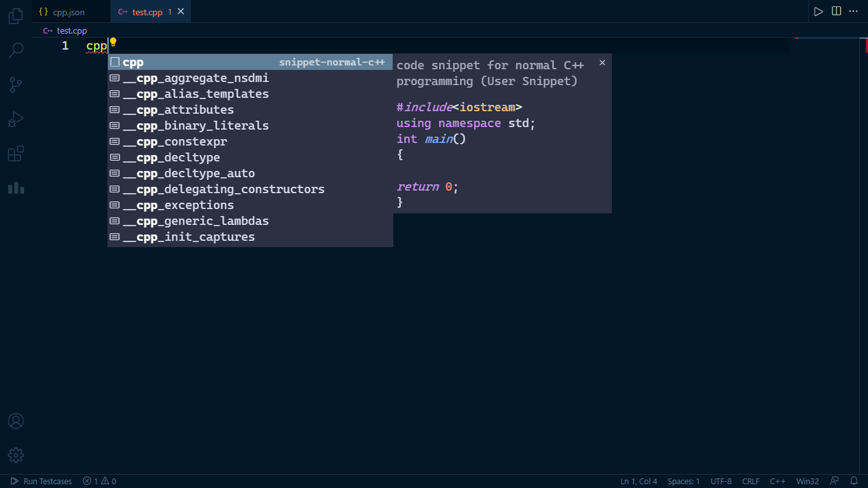Split the editor to the right
Image resolution: width=868 pixels, height=488 pixels.
tap(836, 11)
